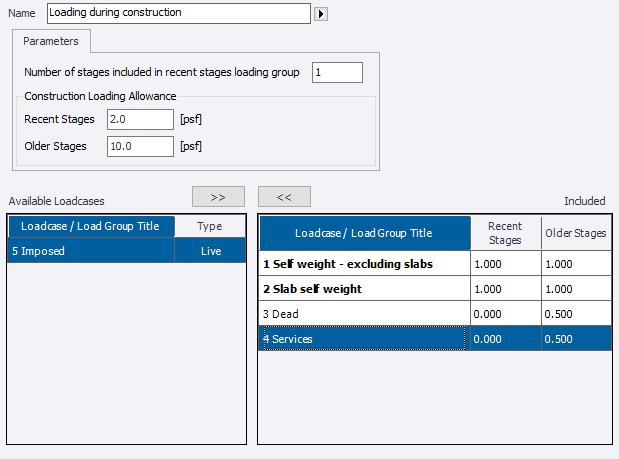Click the number of stages input field
The image size is (619, 459).
[337, 72]
